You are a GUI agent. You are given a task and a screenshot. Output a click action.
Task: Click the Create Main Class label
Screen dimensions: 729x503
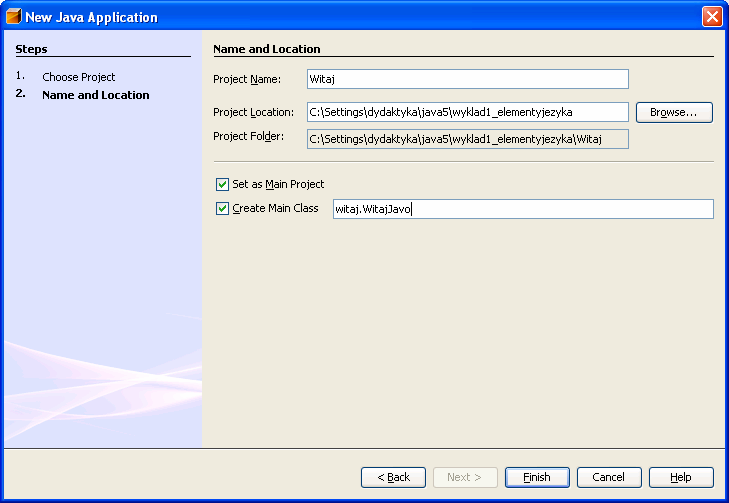[275, 208]
